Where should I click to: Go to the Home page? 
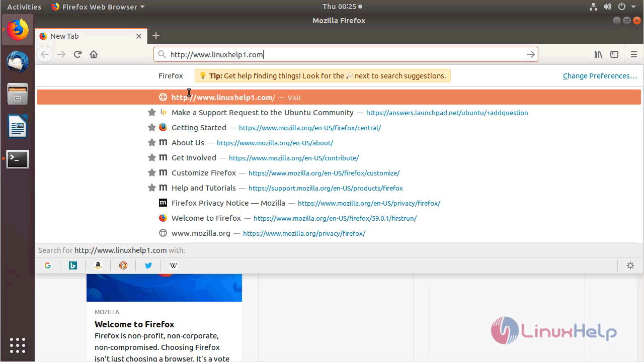[94, 54]
